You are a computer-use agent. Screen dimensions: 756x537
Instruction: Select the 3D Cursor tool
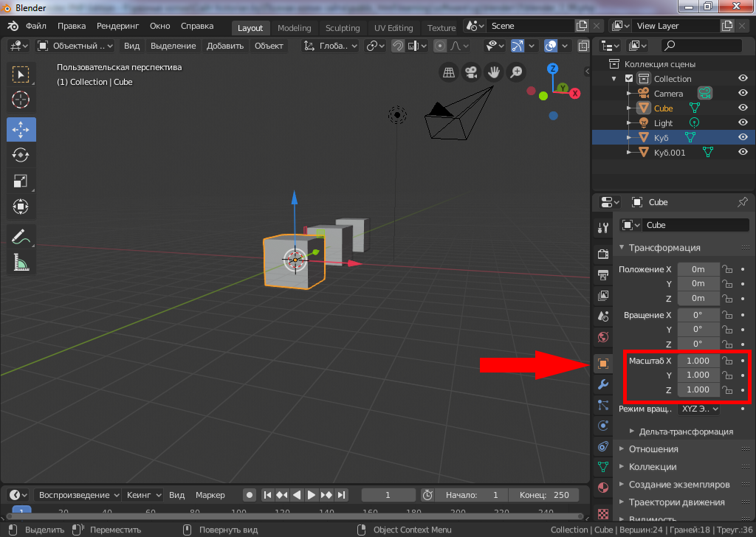pyautogui.click(x=21, y=100)
